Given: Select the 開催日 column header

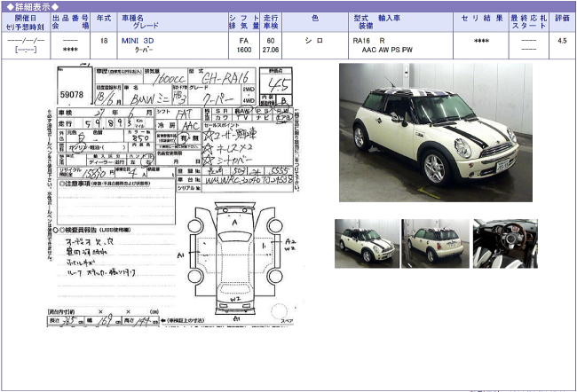Looking at the screenshot, I should point(26,22).
